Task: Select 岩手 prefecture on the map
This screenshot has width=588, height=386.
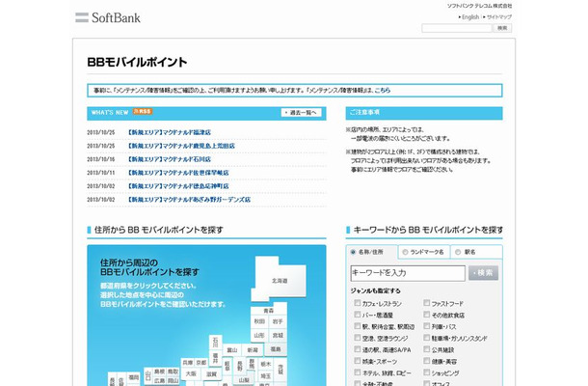Action: [278, 321]
